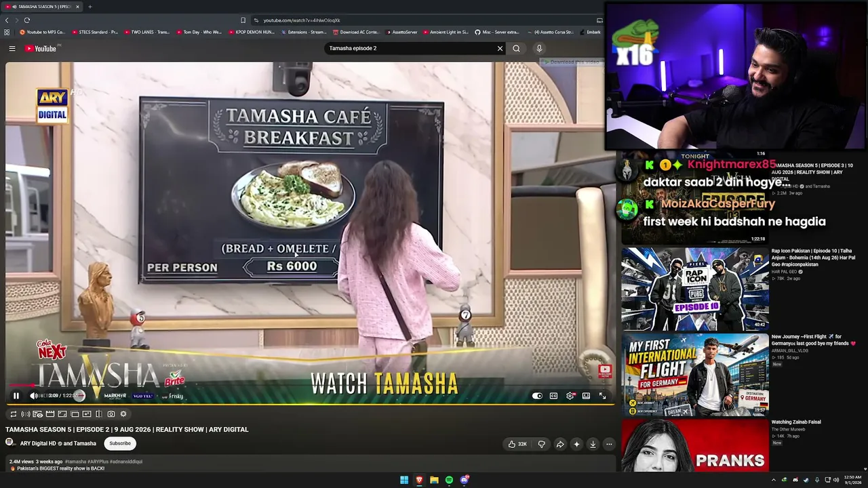Screen dimensions: 868x488
Task: Take a screenshot with the camera icon
Action: [111, 414]
